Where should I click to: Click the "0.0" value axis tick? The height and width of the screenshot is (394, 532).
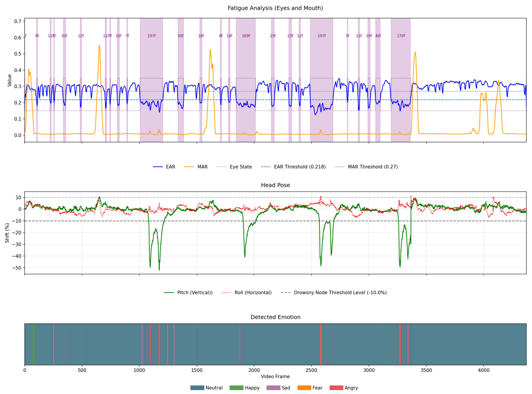[18, 135]
